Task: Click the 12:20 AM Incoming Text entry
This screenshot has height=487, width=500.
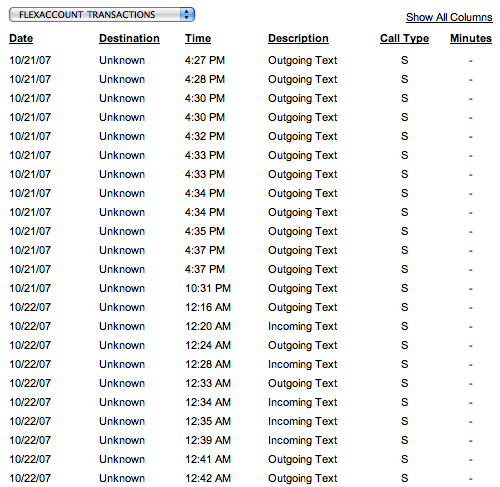Action: (250, 326)
